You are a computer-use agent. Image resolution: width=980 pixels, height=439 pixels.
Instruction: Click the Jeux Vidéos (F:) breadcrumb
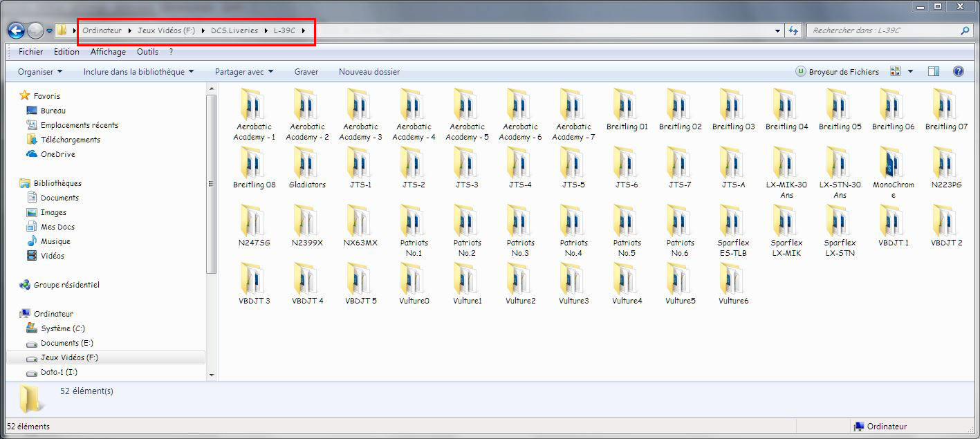pos(166,30)
